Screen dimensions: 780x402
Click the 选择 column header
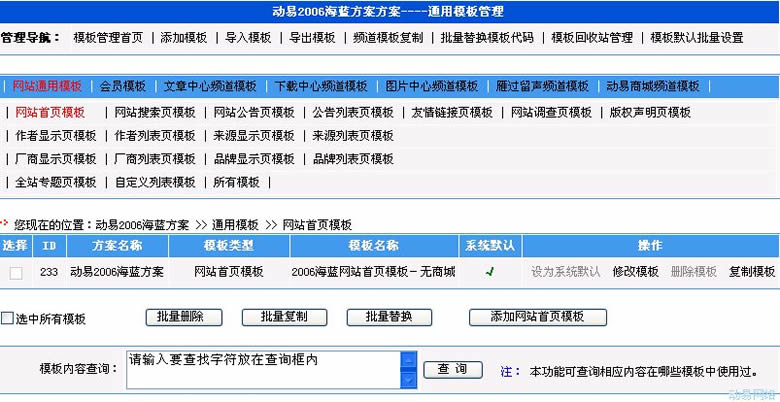(16, 245)
